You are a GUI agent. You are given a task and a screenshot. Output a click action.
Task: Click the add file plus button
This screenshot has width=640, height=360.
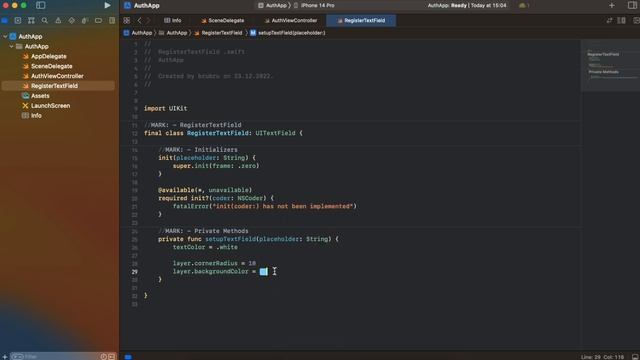click(x=4, y=356)
